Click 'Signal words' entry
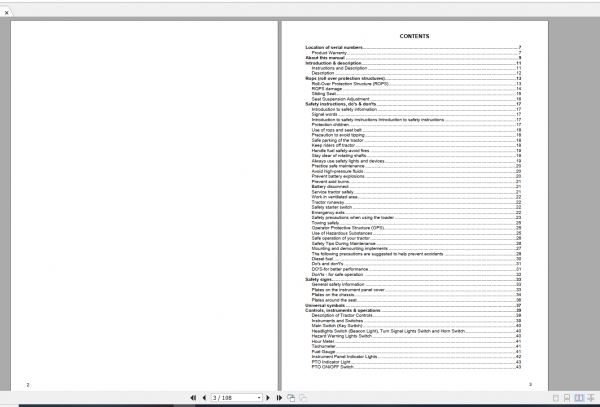Viewport: 600px width, 407px height. click(324, 114)
